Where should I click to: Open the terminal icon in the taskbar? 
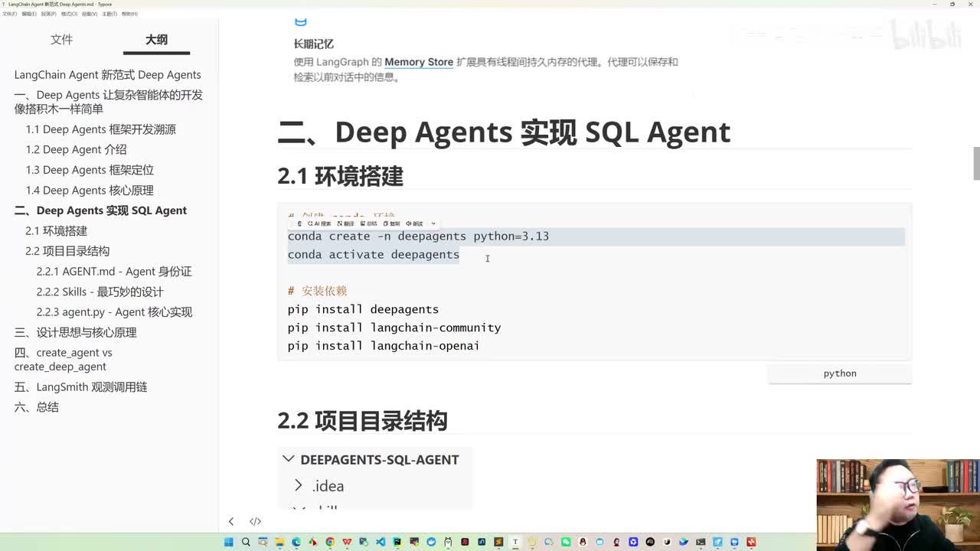(x=701, y=543)
